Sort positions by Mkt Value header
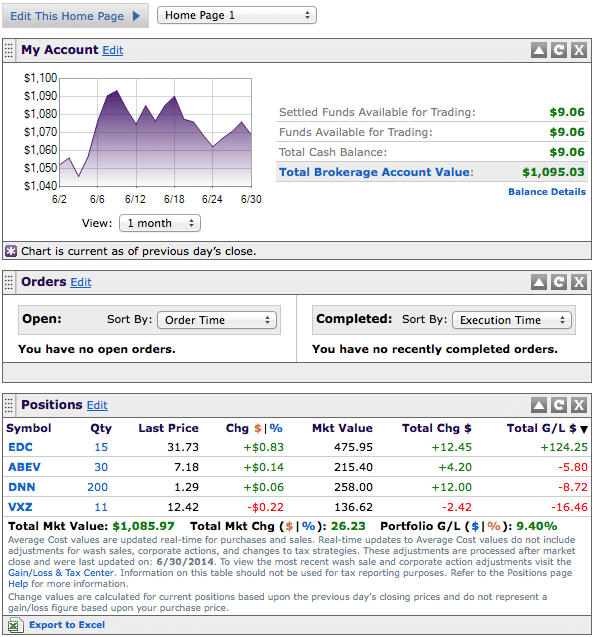The image size is (597, 637). 342,428
